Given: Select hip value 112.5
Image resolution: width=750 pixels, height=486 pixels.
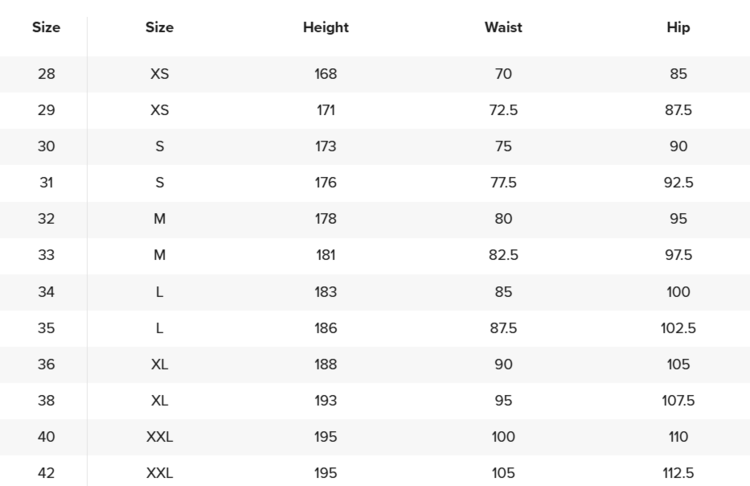Looking at the screenshot, I should [x=678, y=473].
